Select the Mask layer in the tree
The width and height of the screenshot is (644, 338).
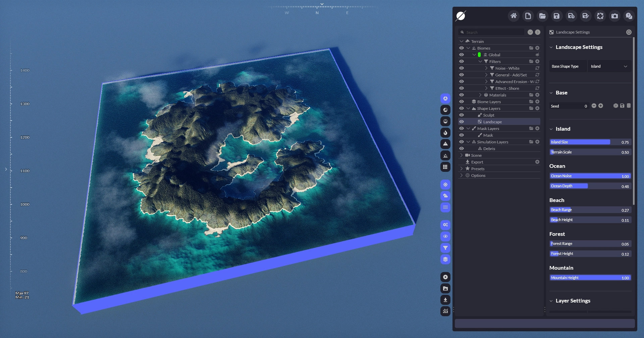pyautogui.click(x=488, y=135)
